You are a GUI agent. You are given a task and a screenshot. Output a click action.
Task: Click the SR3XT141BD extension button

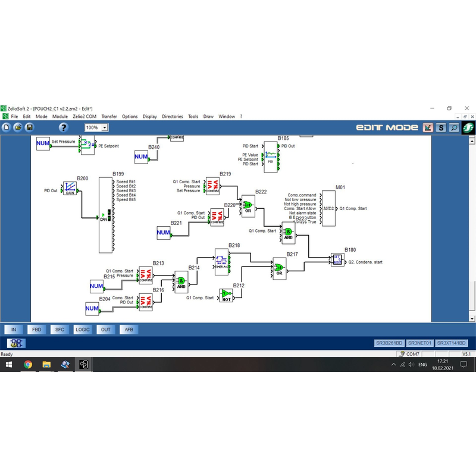[452, 343]
